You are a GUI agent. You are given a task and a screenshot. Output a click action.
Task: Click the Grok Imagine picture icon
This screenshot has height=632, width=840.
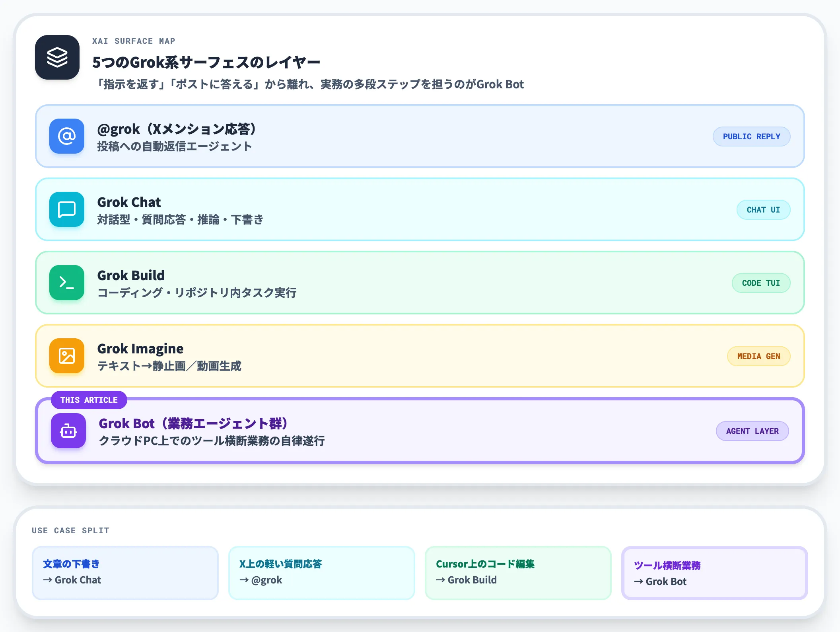click(x=67, y=356)
